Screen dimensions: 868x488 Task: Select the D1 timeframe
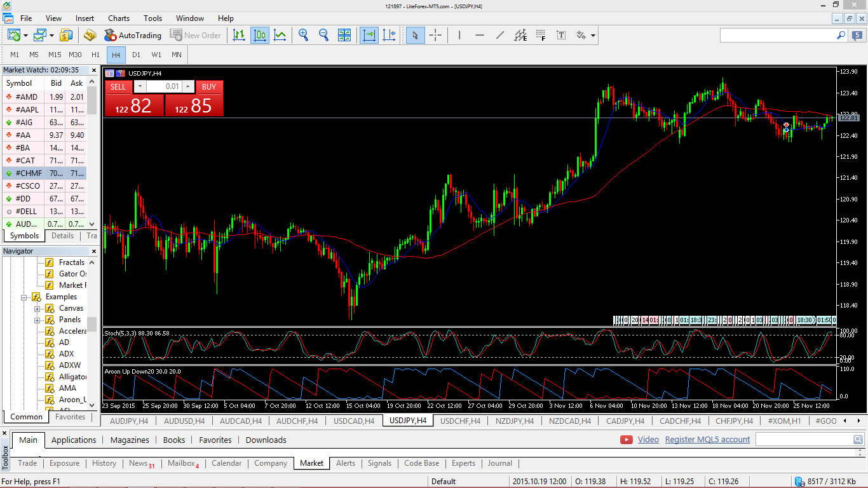pyautogui.click(x=136, y=55)
